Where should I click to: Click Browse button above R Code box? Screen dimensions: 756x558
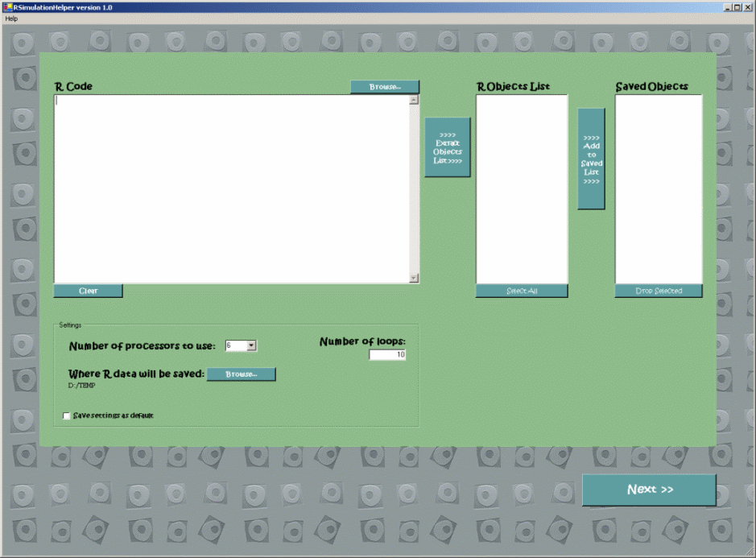[385, 87]
